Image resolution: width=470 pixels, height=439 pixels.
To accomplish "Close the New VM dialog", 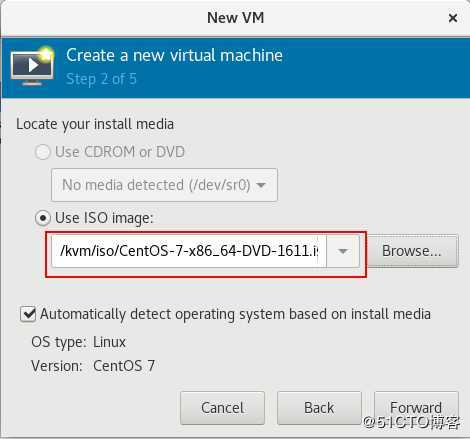I will [x=453, y=18].
